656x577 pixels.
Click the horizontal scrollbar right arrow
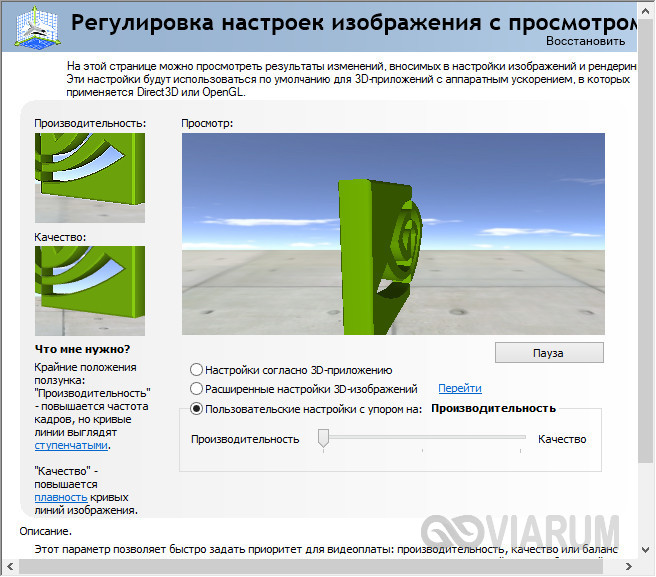pyautogui.click(x=630, y=567)
